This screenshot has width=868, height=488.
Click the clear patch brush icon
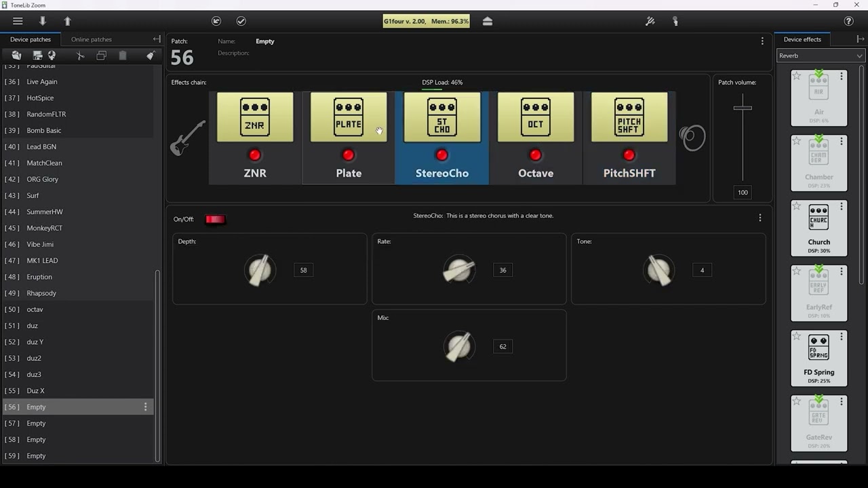tap(151, 56)
